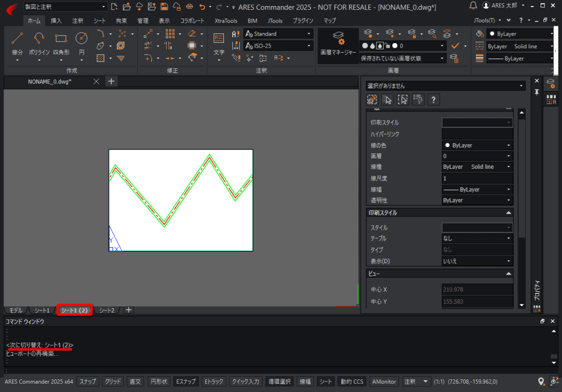Viewport: 562px width, 392px height.
Task: Click the AMonitor button in status bar
Action: click(384, 382)
